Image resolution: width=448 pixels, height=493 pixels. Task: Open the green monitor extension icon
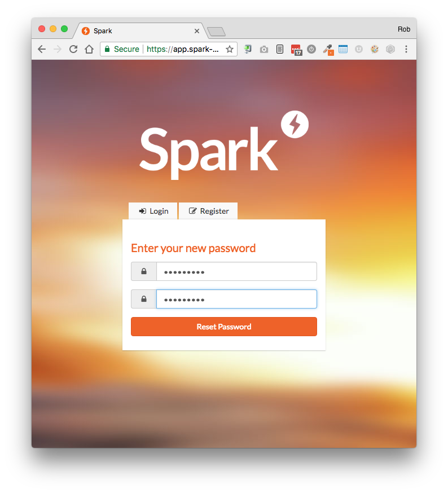click(248, 49)
